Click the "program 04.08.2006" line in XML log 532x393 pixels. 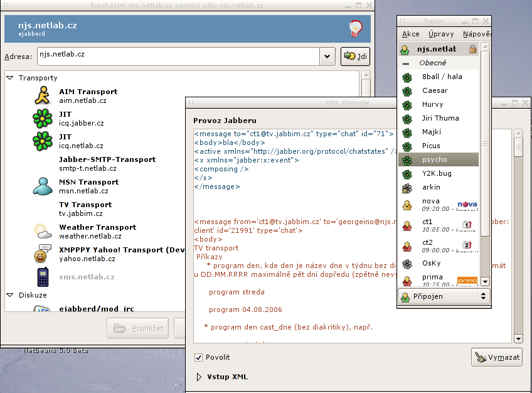point(245,310)
